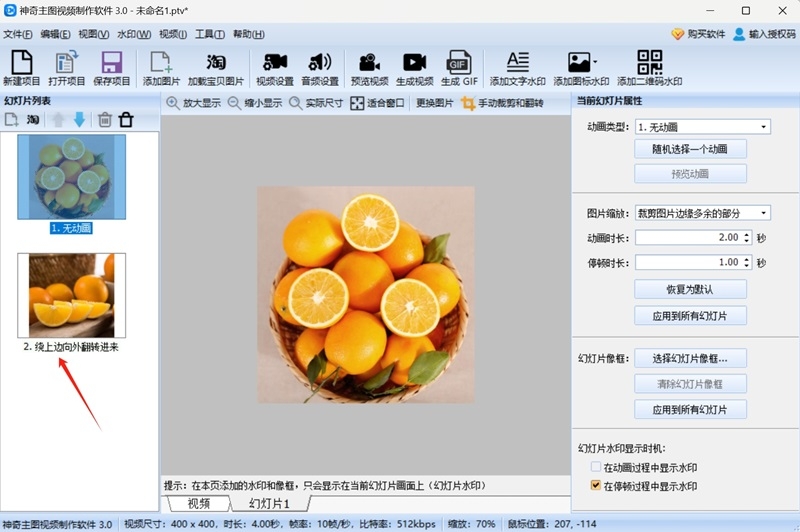Screen dimensions: 800x532
Task: Click 清除幻灯片像框 button
Action: pyautogui.click(x=690, y=384)
